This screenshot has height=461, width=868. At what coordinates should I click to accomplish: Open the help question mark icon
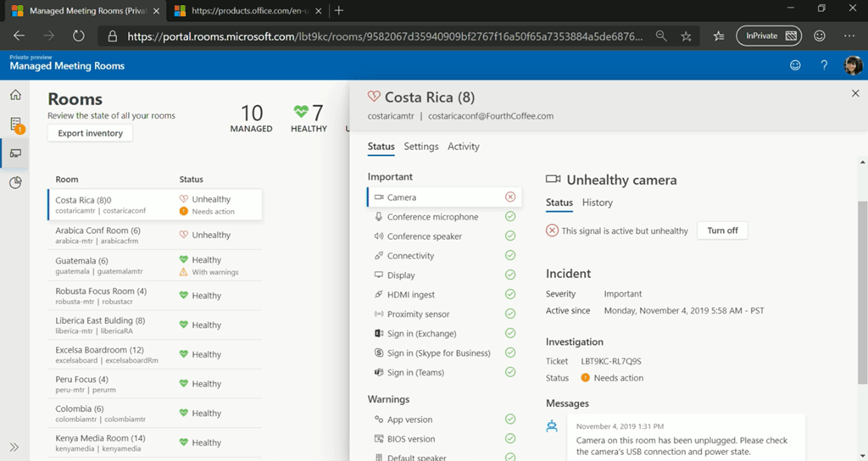(824, 65)
